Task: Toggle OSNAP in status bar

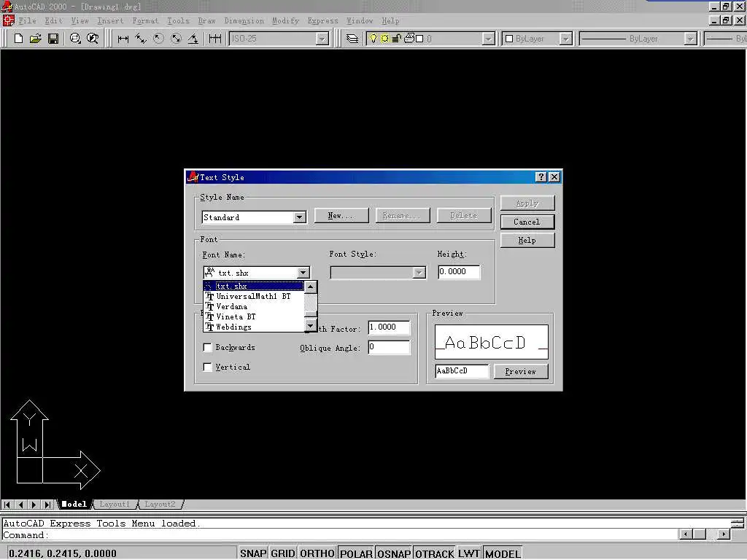Action: 394,553
